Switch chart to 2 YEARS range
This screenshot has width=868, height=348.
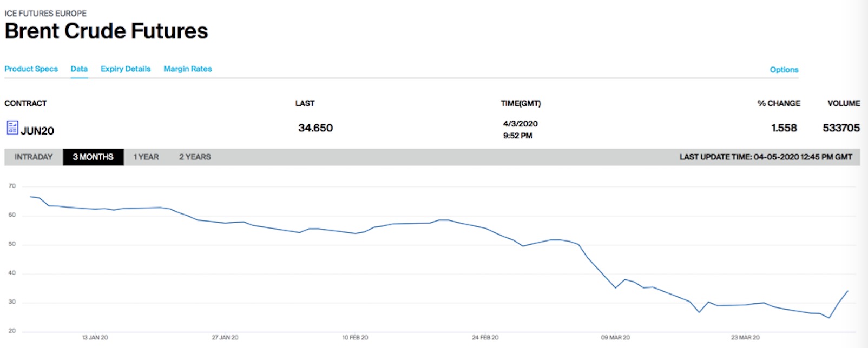[195, 157]
